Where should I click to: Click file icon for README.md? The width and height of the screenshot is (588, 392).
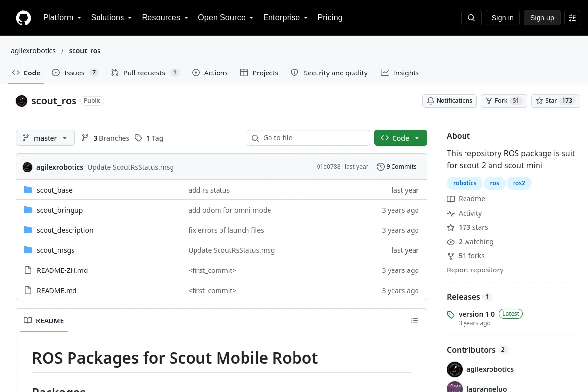point(28,291)
